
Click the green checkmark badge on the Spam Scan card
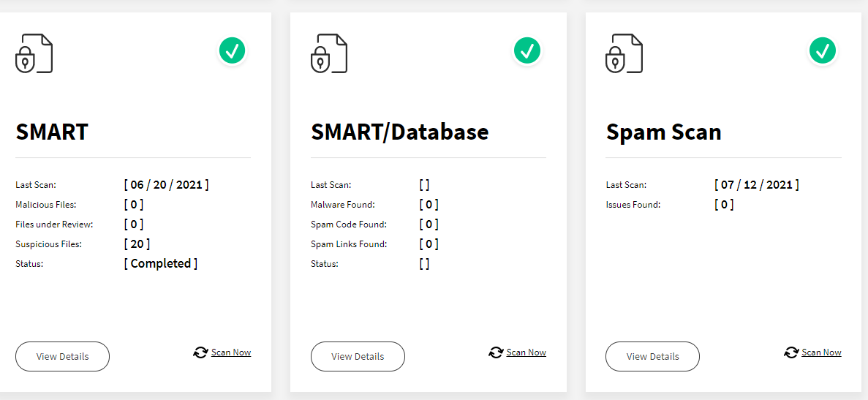823,51
